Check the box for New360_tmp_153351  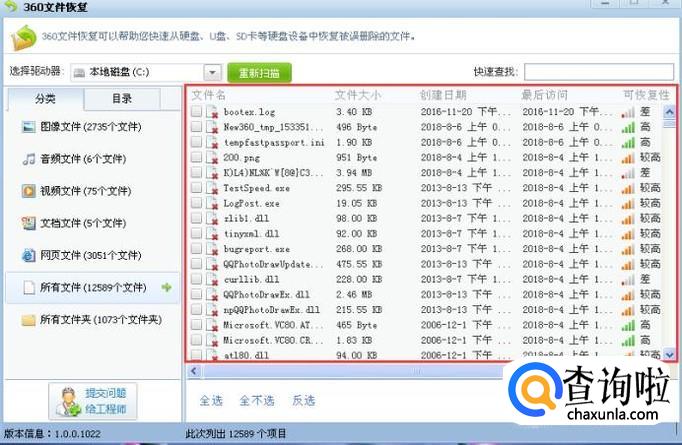197,127
